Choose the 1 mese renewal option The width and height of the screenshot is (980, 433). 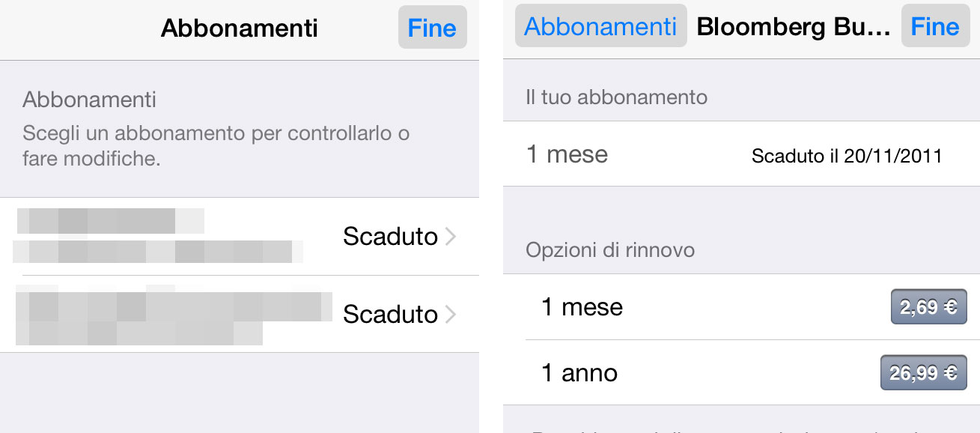click(x=582, y=306)
